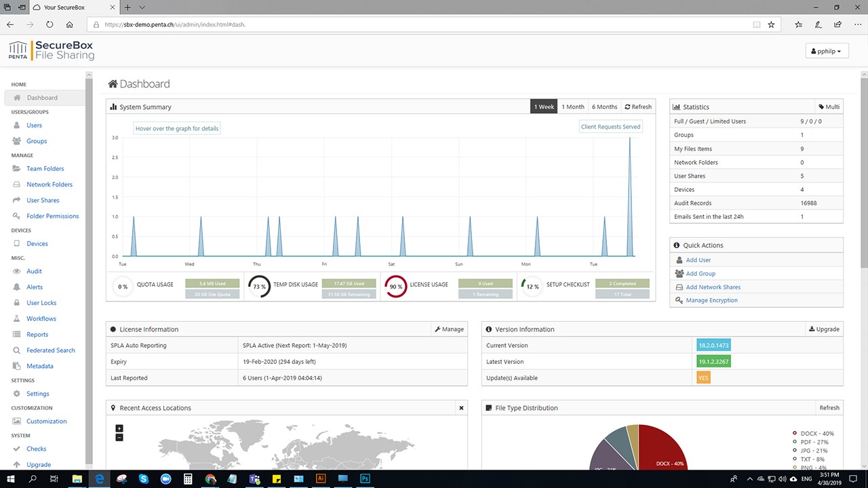
Task: Click Add Network Shares quick action
Action: click(x=713, y=287)
